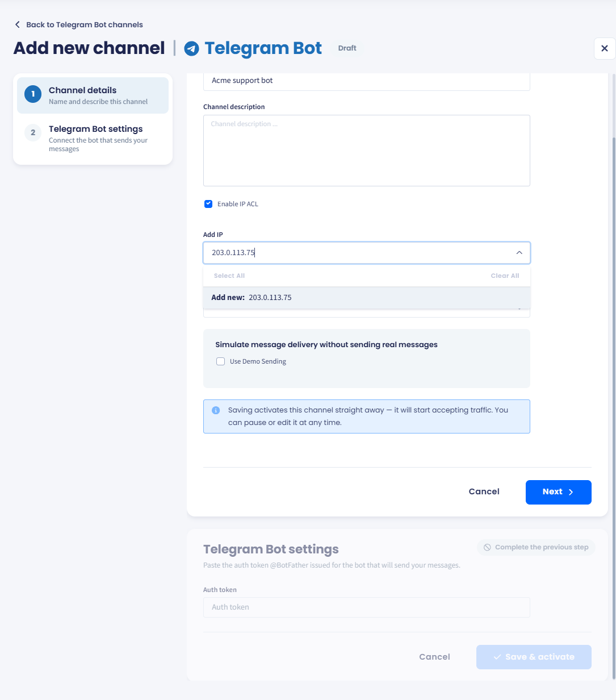This screenshot has width=616, height=700.
Task: Go back to Telegram Bot channels
Action: coord(79,24)
